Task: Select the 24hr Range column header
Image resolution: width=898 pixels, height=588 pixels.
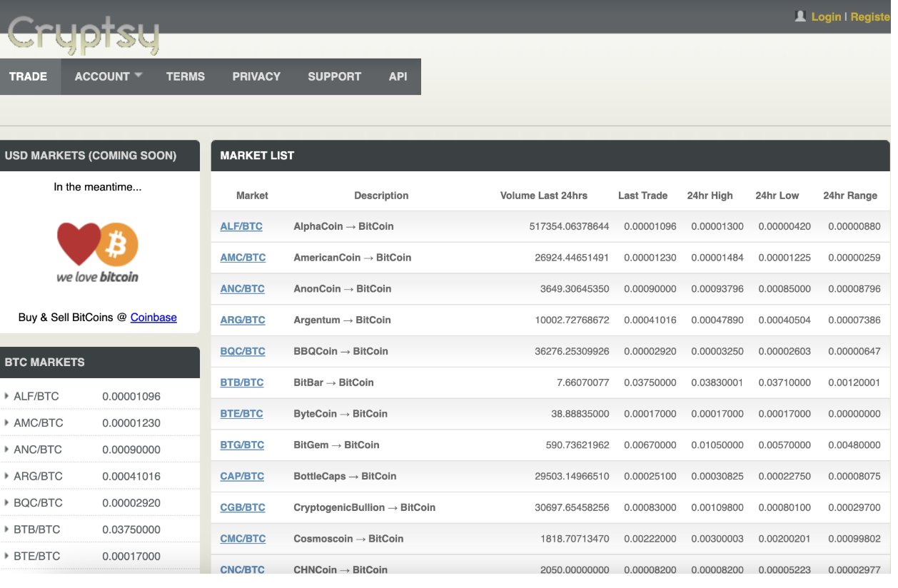Action: [850, 196]
